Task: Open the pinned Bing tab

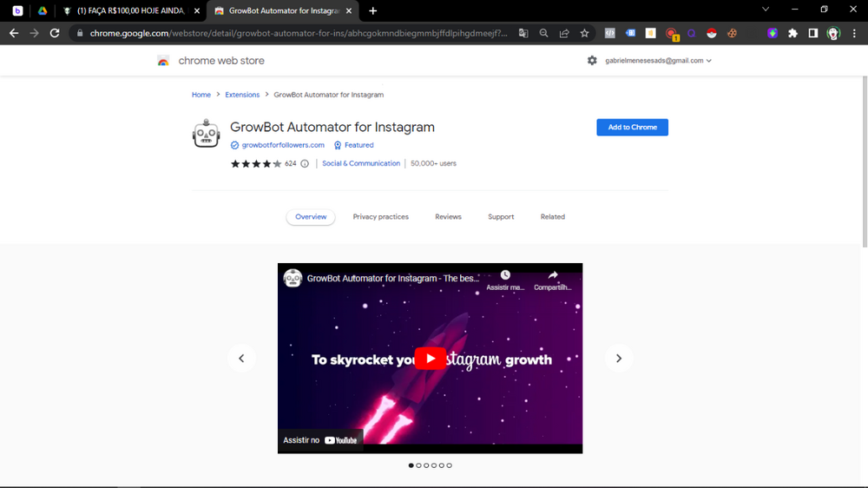Action: [x=17, y=10]
